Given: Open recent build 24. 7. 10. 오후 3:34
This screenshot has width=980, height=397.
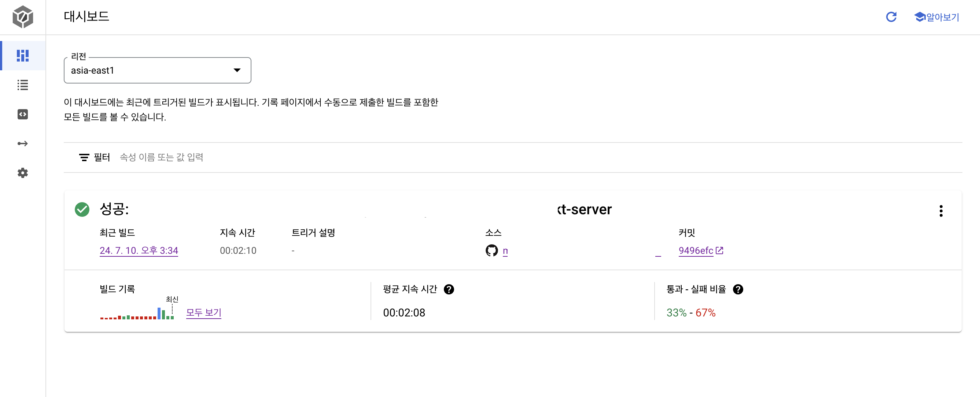Looking at the screenshot, I should pyautogui.click(x=139, y=251).
